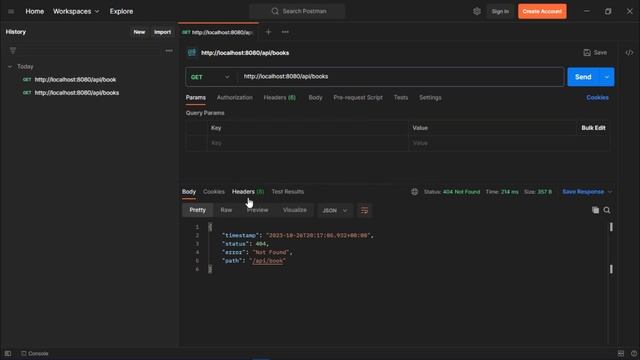Copy the response body to clipboard
Image resolution: width=640 pixels, height=360 pixels.
pos(595,210)
